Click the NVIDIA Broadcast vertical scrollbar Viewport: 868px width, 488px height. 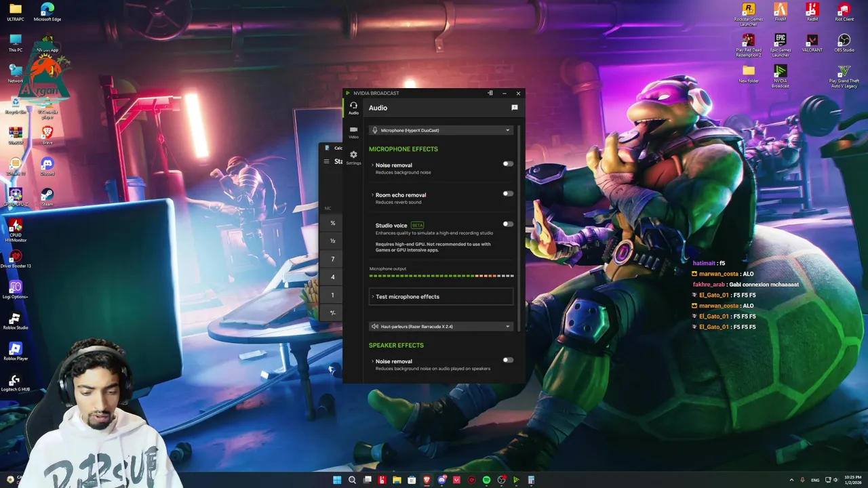coord(520,227)
